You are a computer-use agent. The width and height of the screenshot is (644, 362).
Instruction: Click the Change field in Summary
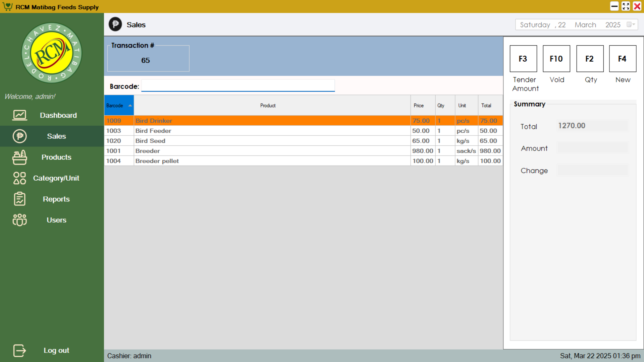(x=593, y=170)
